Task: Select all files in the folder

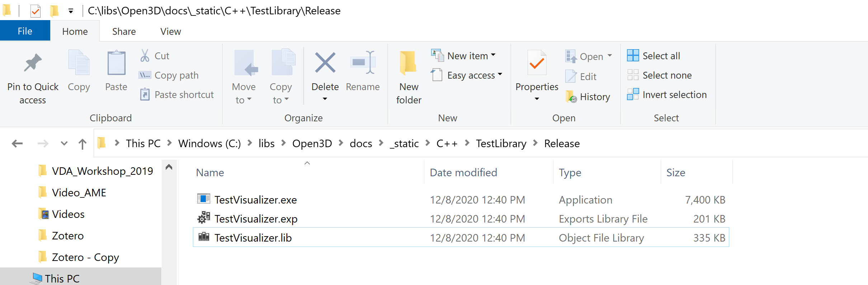Action: tap(654, 56)
